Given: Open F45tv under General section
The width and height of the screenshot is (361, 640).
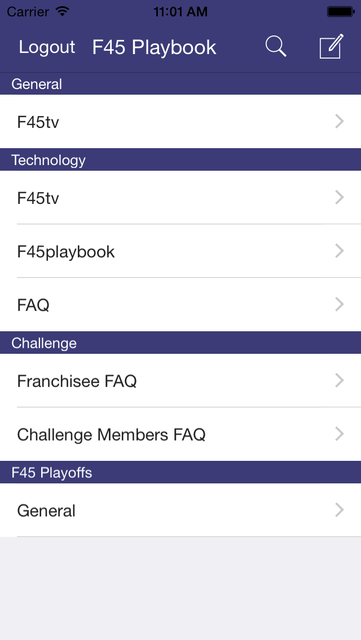Looking at the screenshot, I should pos(180,122).
